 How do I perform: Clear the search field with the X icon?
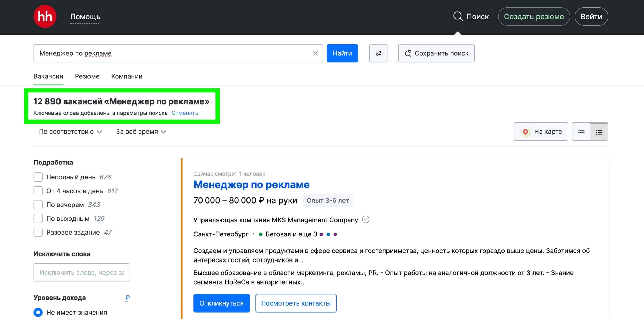click(315, 53)
